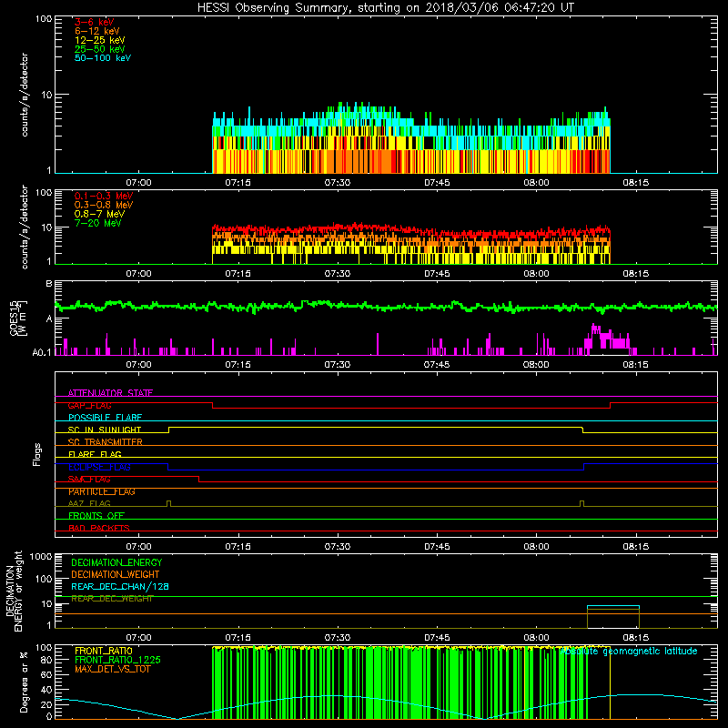Click the Degrees or % axis title
728x728 pixels.
point(24,682)
